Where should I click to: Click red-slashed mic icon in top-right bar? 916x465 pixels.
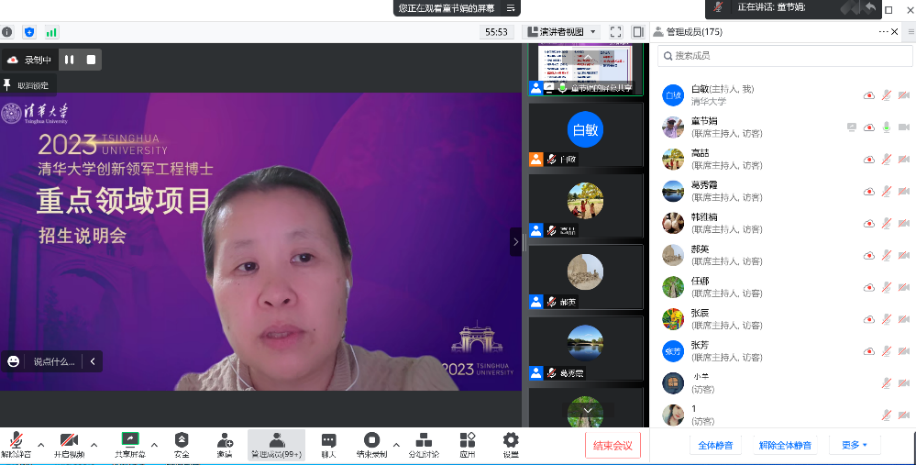(x=719, y=8)
